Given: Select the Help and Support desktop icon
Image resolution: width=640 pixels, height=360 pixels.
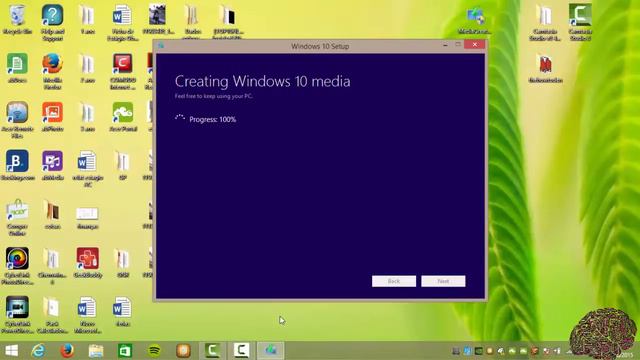Looking at the screenshot, I should [x=53, y=22].
